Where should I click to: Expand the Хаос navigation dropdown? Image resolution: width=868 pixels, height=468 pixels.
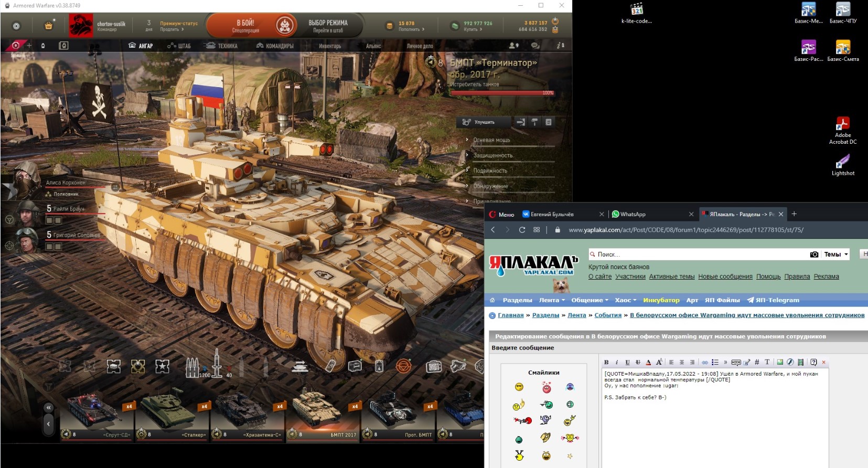[x=625, y=300]
